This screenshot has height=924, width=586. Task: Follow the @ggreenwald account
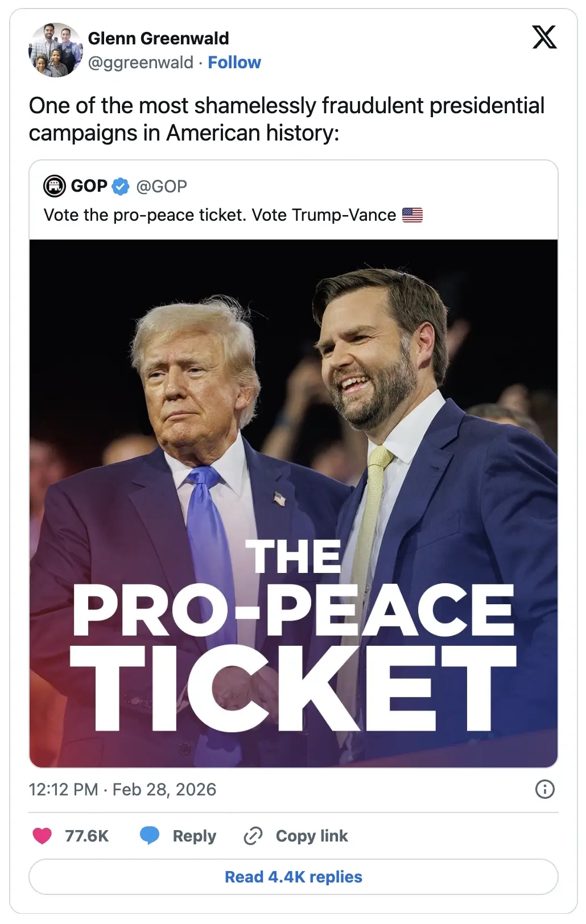234,62
